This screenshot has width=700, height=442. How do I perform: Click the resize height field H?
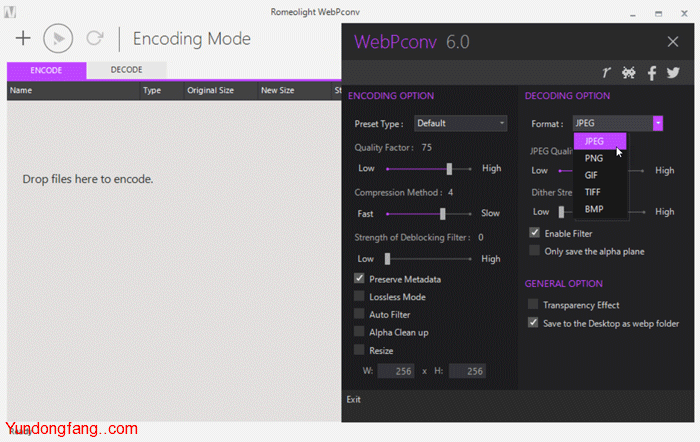coord(467,371)
